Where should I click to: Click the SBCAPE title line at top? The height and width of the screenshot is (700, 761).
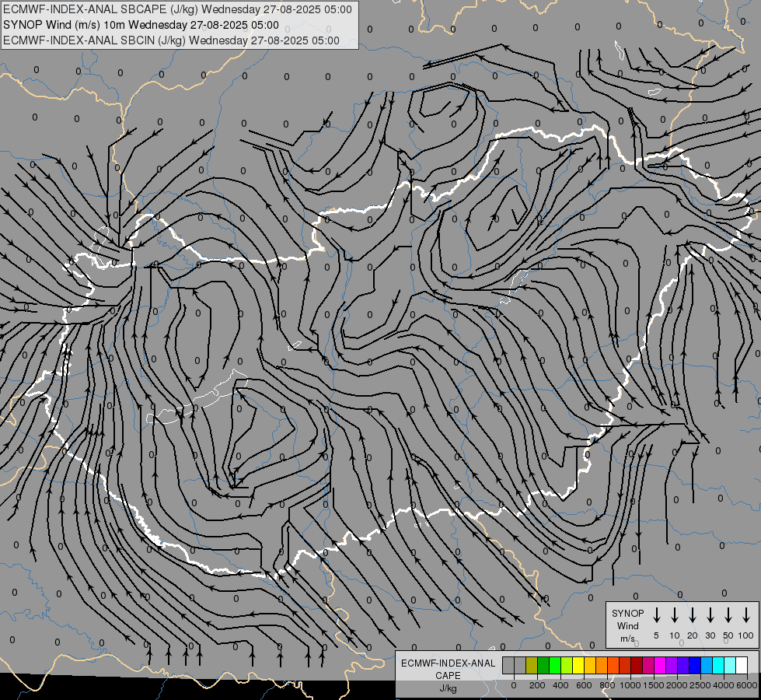(x=177, y=9)
